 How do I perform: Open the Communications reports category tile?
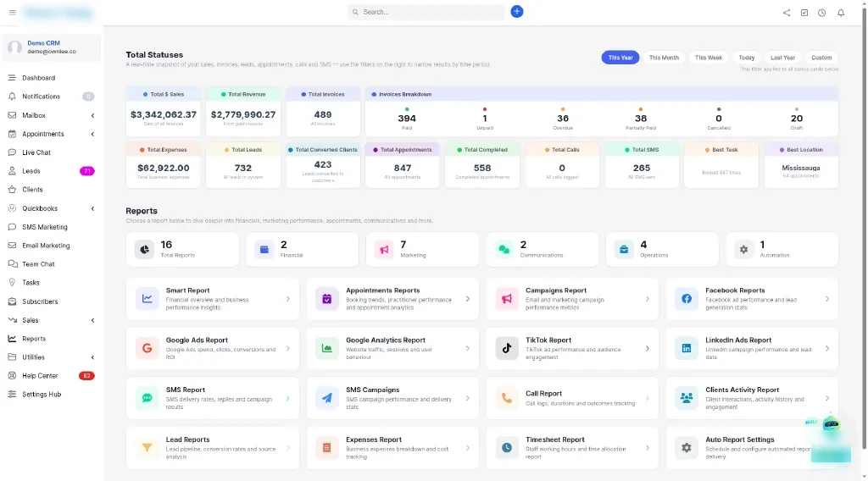click(x=542, y=249)
